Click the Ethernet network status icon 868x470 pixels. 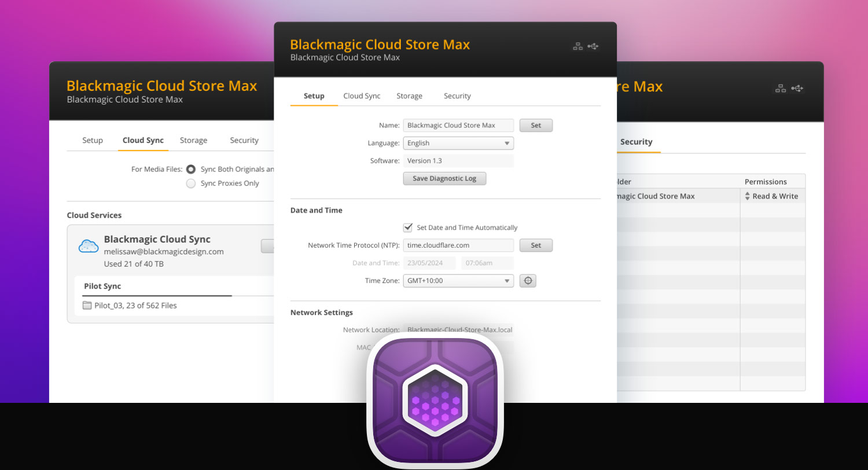click(x=578, y=46)
